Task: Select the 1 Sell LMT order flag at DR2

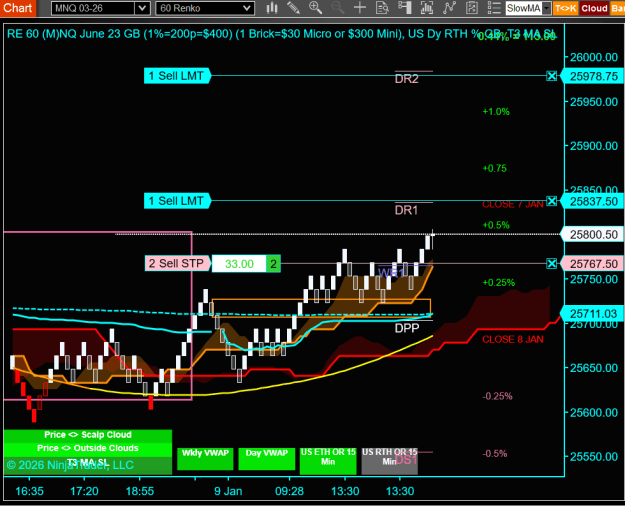Action: click(x=177, y=76)
